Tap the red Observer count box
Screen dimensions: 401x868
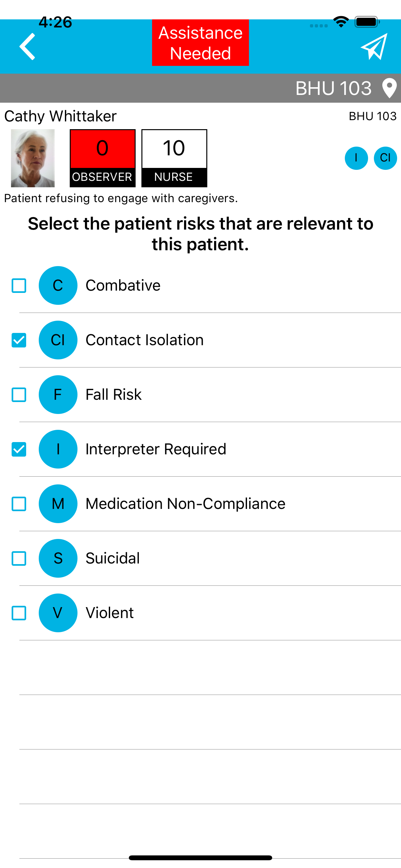point(102,158)
